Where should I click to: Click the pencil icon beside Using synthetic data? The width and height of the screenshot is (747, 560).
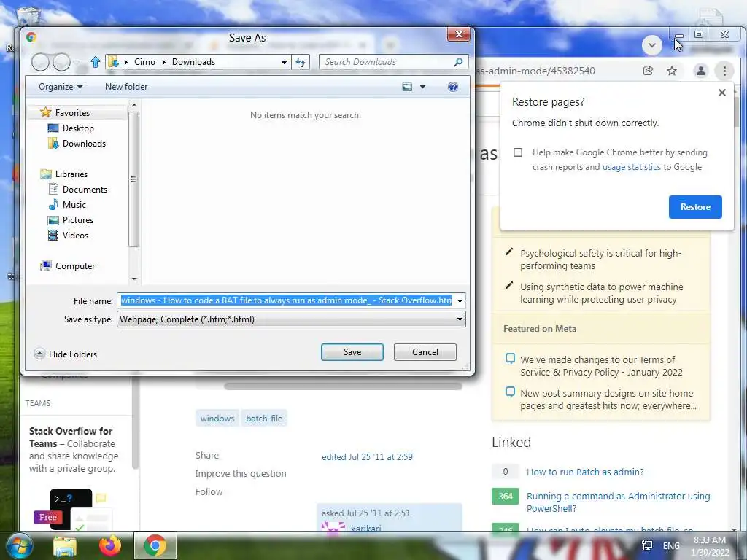[x=508, y=286]
